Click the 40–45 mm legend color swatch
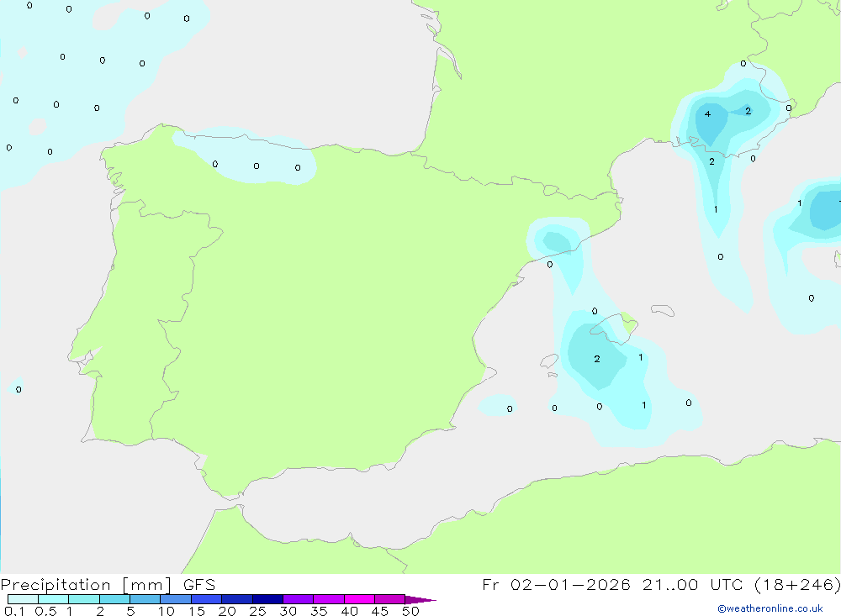The height and width of the screenshot is (616, 841). (x=359, y=599)
